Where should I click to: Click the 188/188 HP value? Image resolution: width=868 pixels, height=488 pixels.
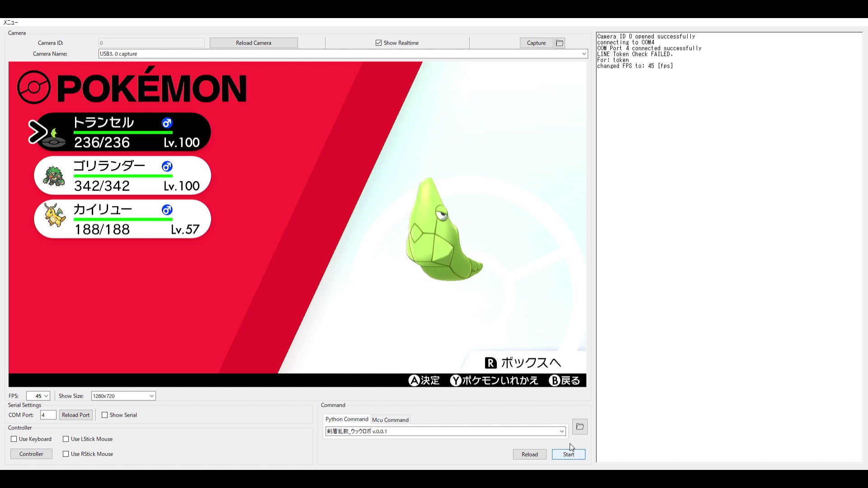coord(102,230)
